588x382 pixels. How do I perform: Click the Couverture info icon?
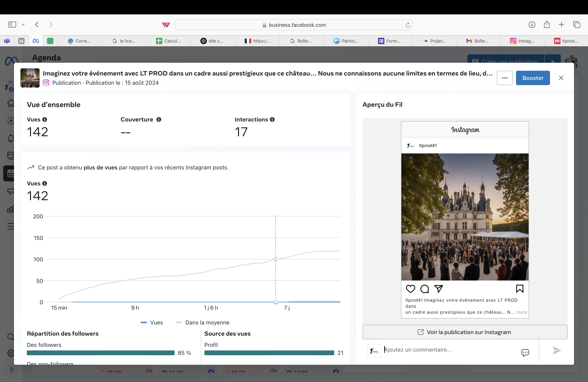(159, 119)
